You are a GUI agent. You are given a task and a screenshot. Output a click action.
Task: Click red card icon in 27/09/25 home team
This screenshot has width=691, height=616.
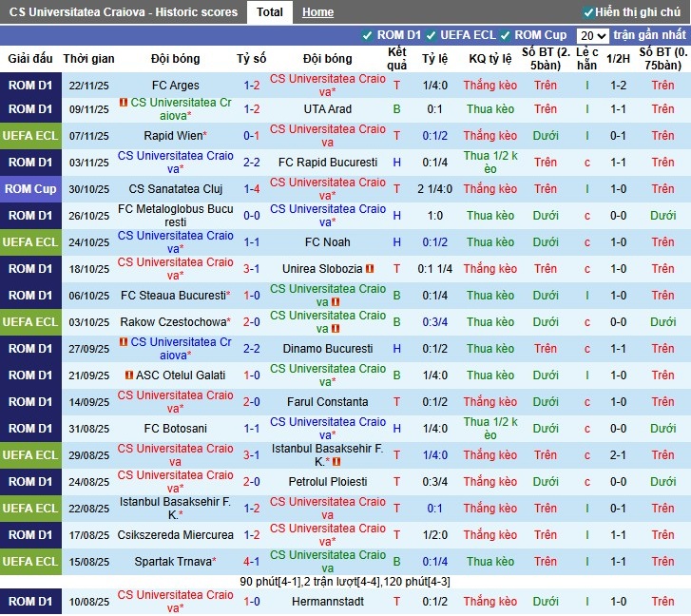pyautogui.click(x=124, y=342)
